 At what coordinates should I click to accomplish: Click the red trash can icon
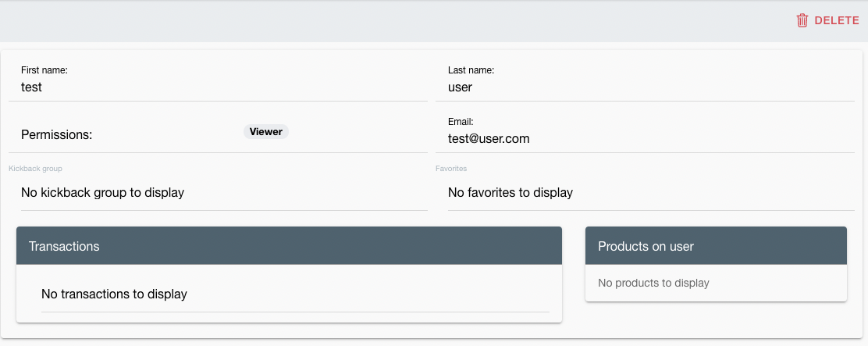[802, 21]
